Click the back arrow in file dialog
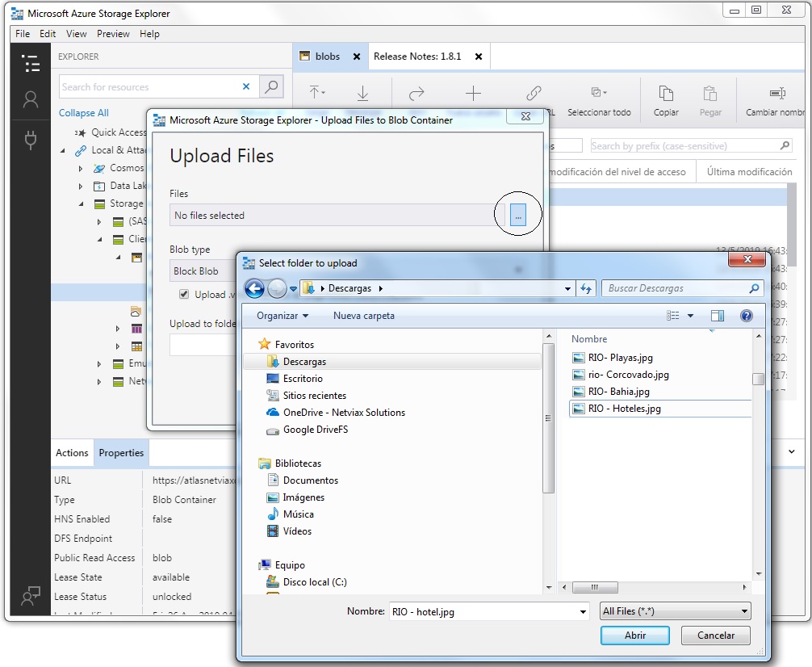Image resolution: width=812 pixels, height=667 pixels. click(x=254, y=288)
